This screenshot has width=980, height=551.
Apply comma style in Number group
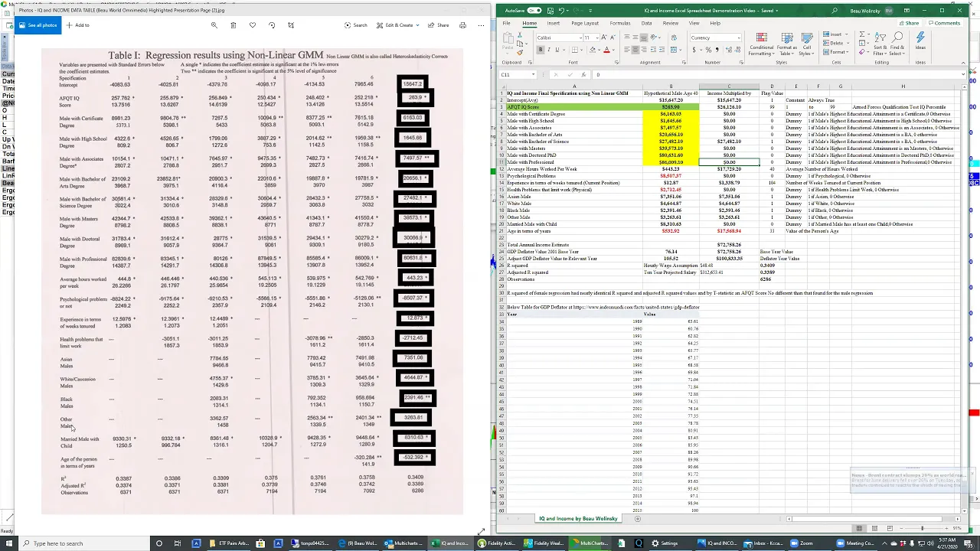click(717, 50)
